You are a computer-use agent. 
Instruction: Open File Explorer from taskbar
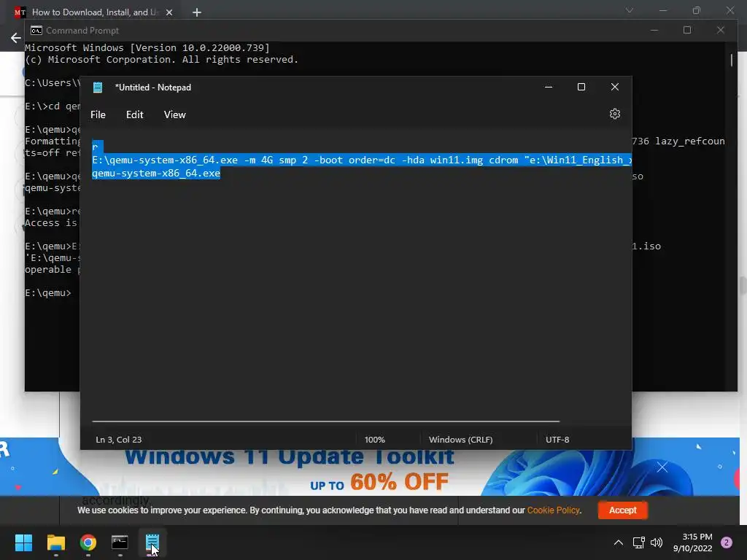(55, 542)
